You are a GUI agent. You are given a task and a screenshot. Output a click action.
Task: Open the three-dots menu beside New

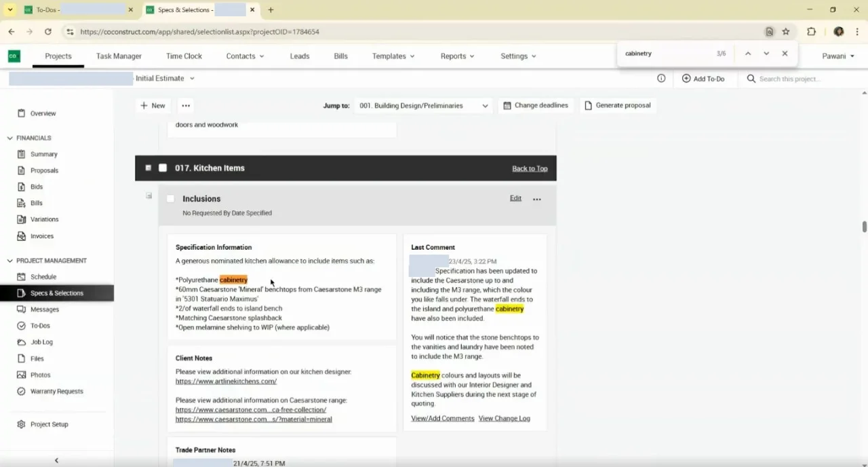186,105
